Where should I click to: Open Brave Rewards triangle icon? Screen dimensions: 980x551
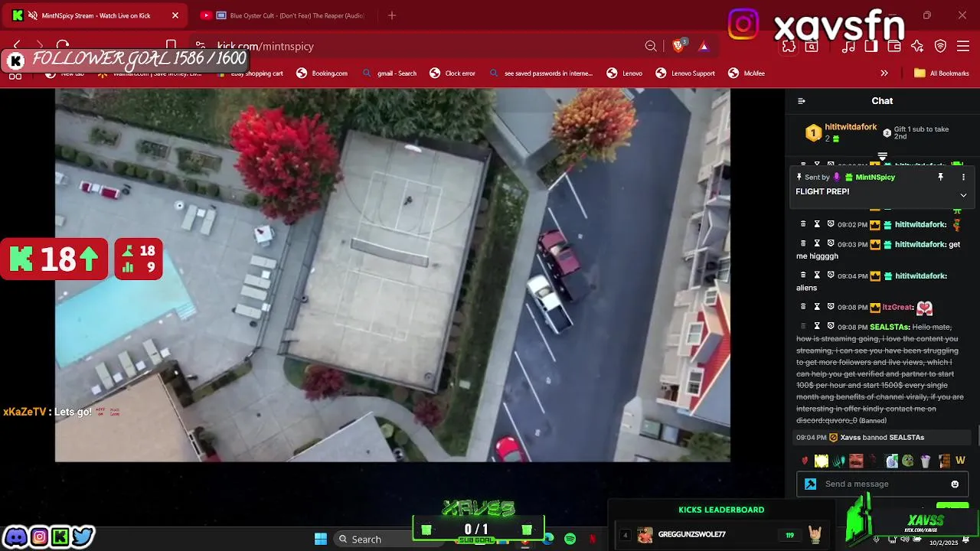point(704,46)
